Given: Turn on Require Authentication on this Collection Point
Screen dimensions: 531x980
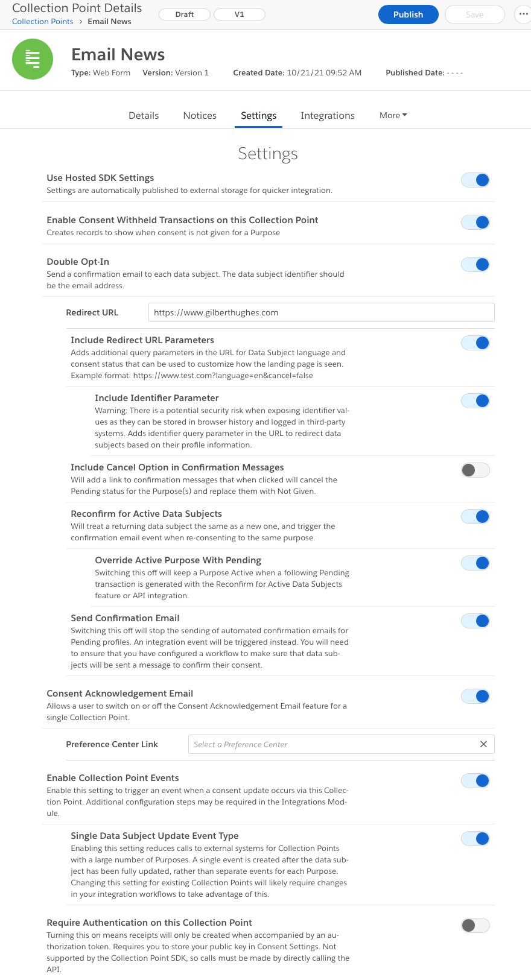Looking at the screenshot, I should click(475, 925).
